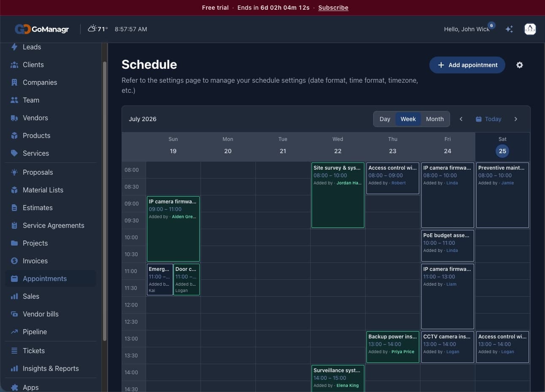Open Insights & Reports menu item
545x392 pixels.
[x=51, y=368]
